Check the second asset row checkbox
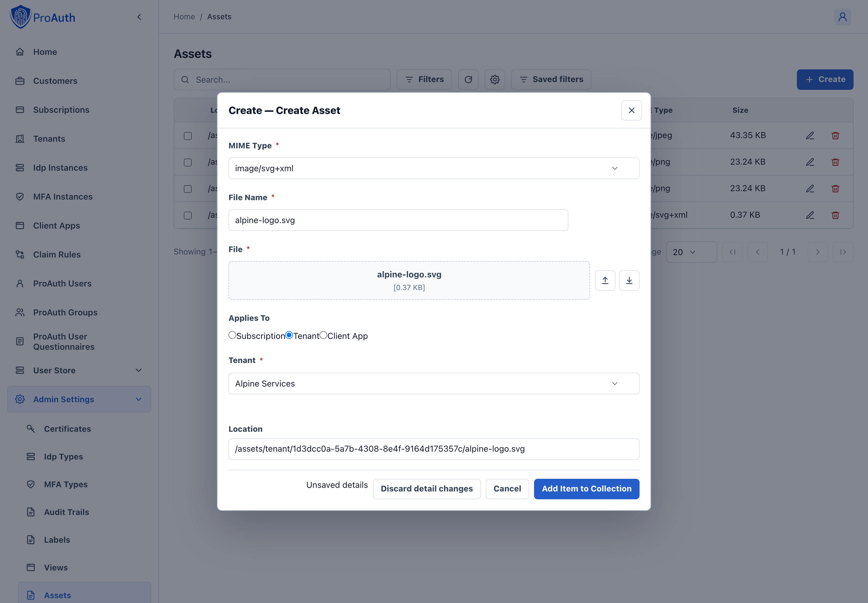 point(188,162)
